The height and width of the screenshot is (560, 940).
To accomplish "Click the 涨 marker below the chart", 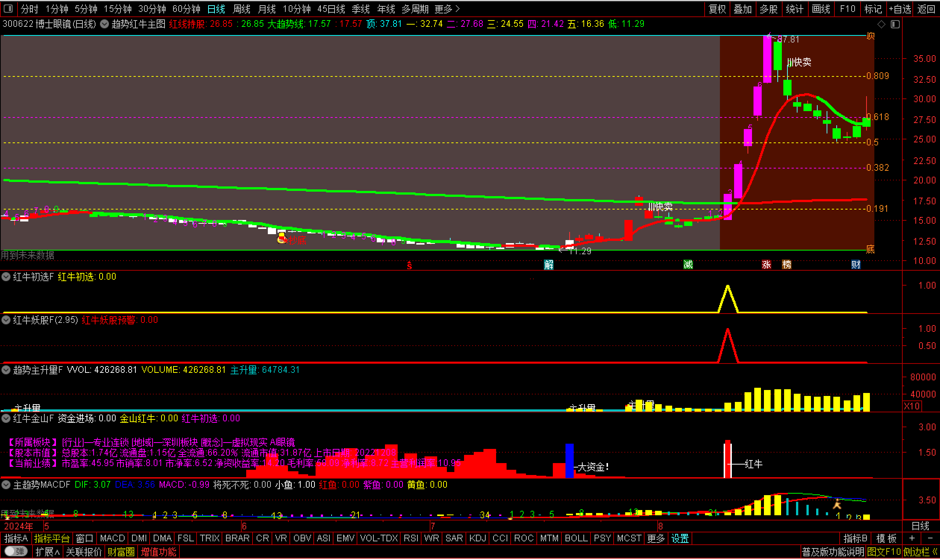I will [766, 265].
